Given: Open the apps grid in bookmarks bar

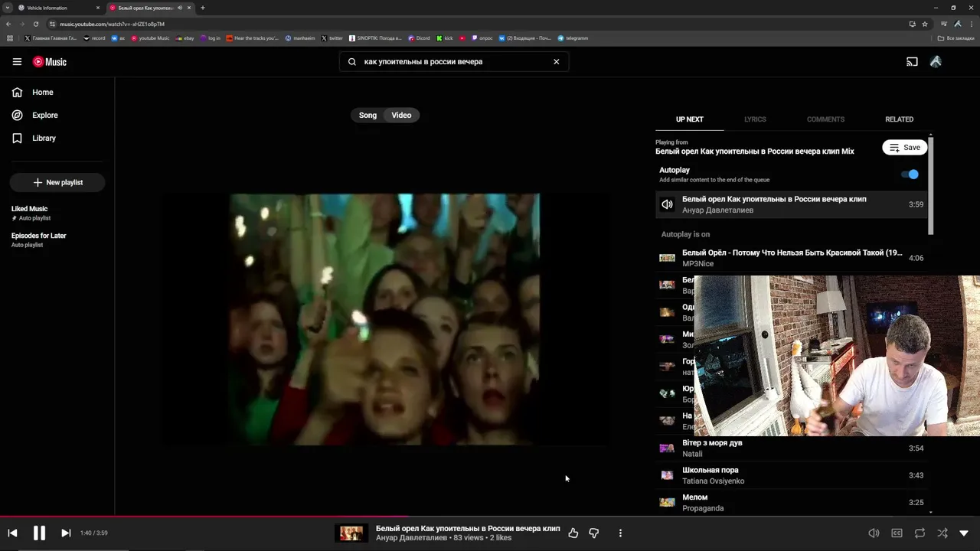Looking at the screenshot, I should tap(10, 38).
